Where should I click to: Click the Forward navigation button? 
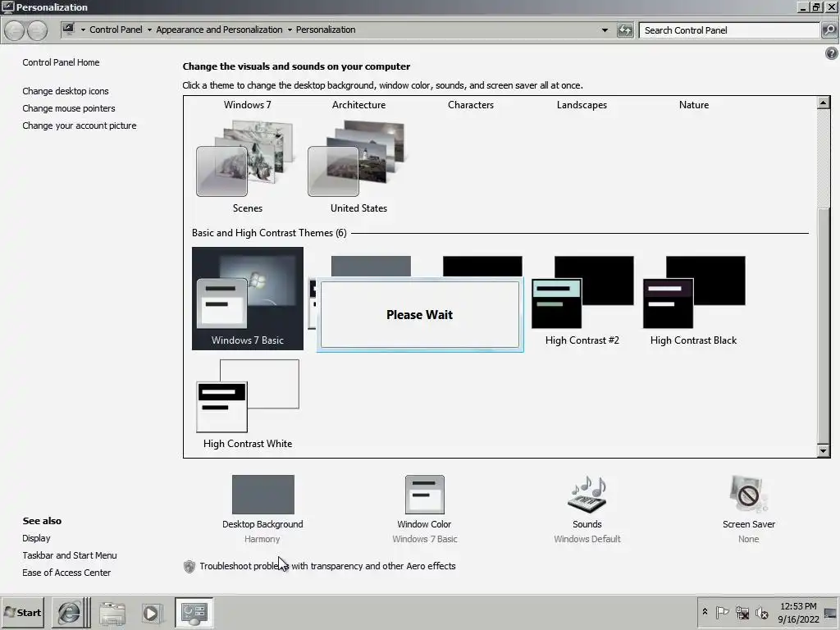[37, 30]
